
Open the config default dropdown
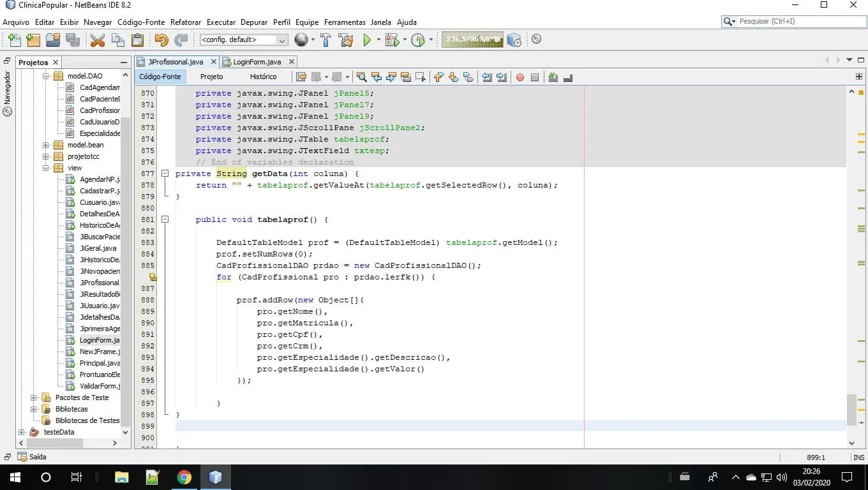click(x=244, y=40)
